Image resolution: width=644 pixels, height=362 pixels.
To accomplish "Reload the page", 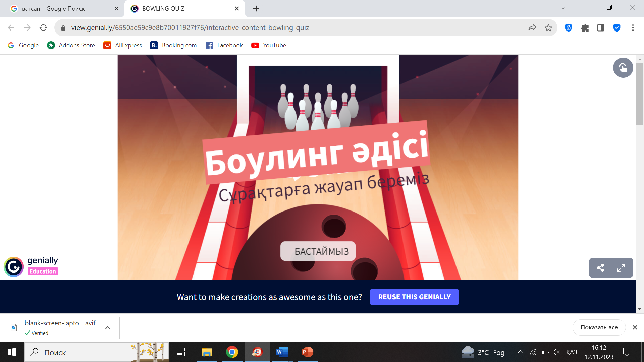I will coord(43,28).
